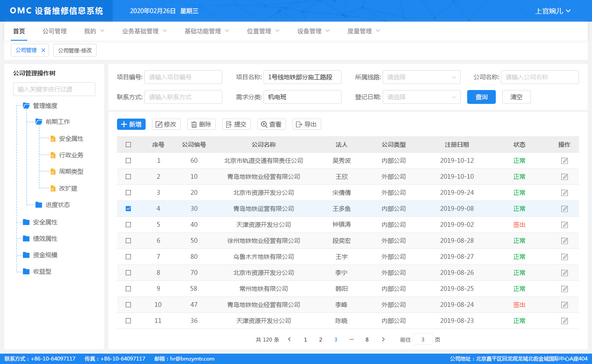Image resolution: width=592 pixels, height=364 pixels.
Task: Click the 删除 toolbar button
Action: [x=202, y=124]
